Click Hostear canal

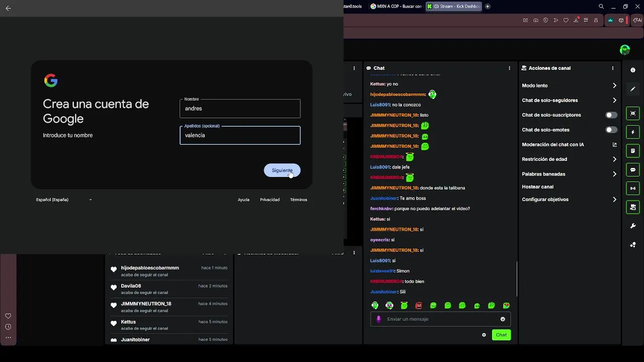click(537, 187)
